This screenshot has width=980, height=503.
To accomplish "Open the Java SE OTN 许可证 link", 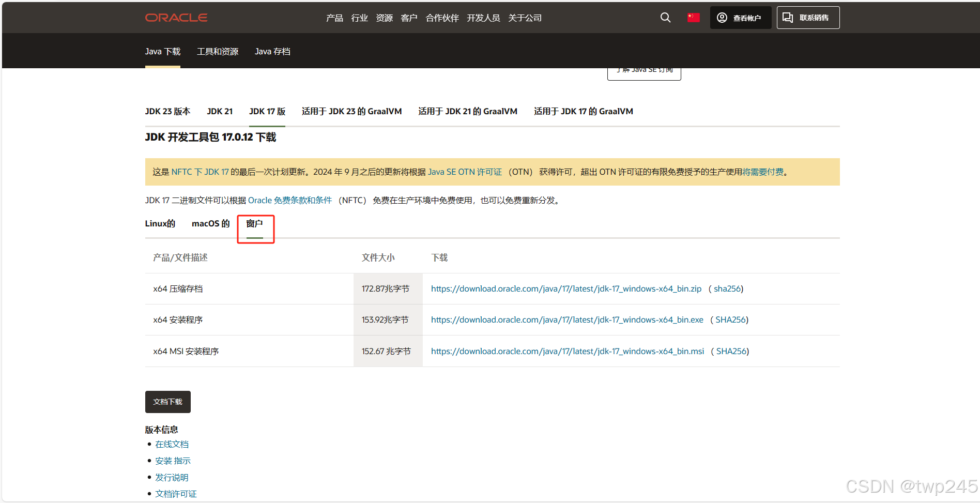I will point(465,172).
